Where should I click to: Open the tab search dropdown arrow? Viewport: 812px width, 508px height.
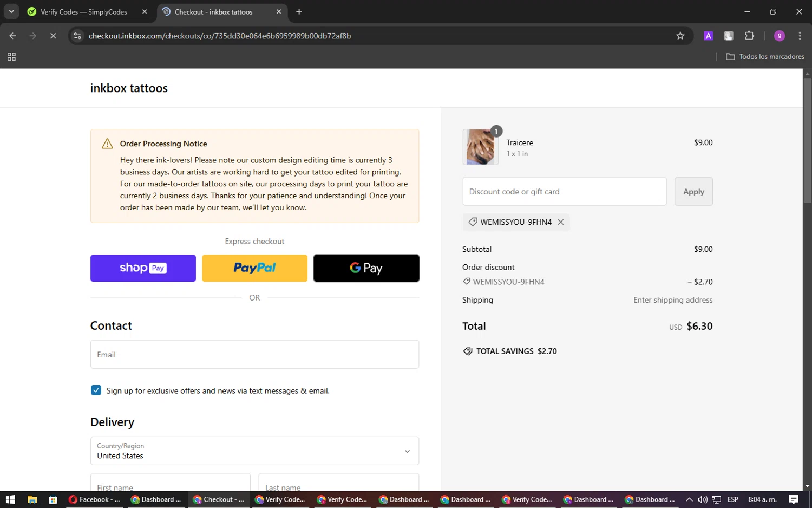[x=11, y=12]
